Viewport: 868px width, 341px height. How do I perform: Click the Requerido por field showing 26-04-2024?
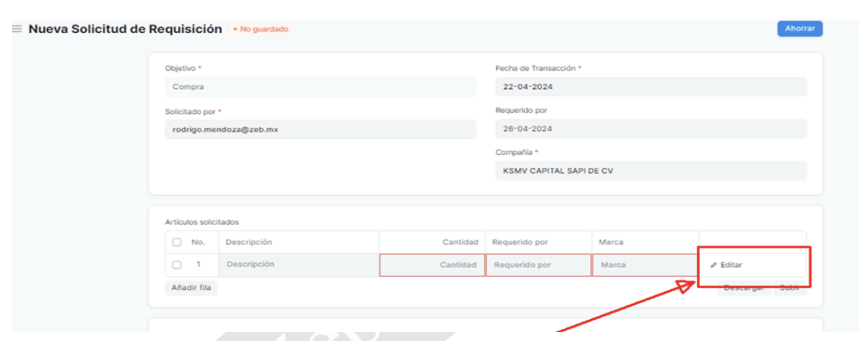click(650, 129)
